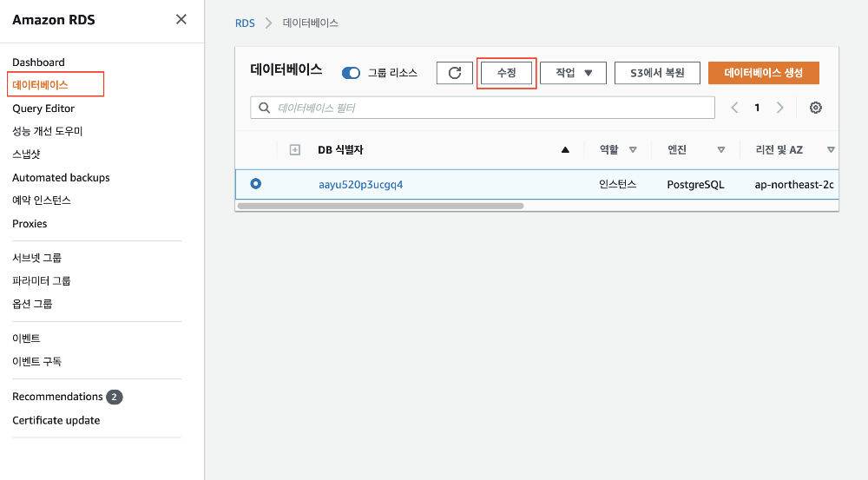The height and width of the screenshot is (480, 868).
Task: Close the Amazon RDS sidebar panel
Action: pyautogui.click(x=181, y=19)
